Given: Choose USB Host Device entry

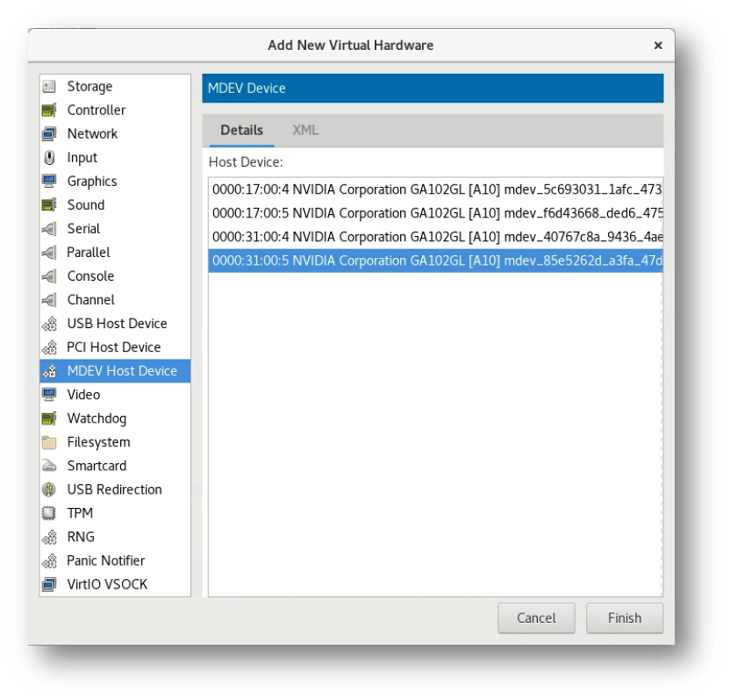Looking at the screenshot, I should pos(115,324).
